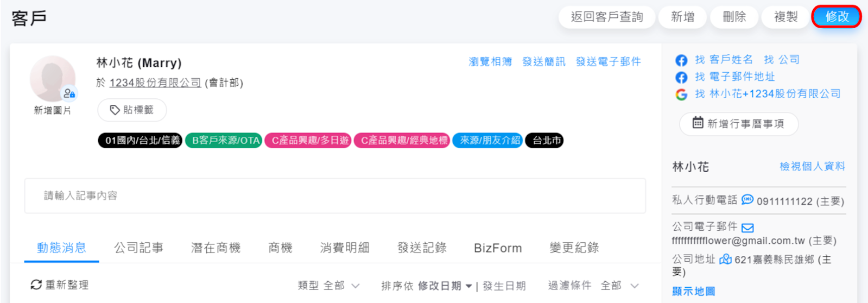Click the 貼標籤 tag button

tap(132, 110)
